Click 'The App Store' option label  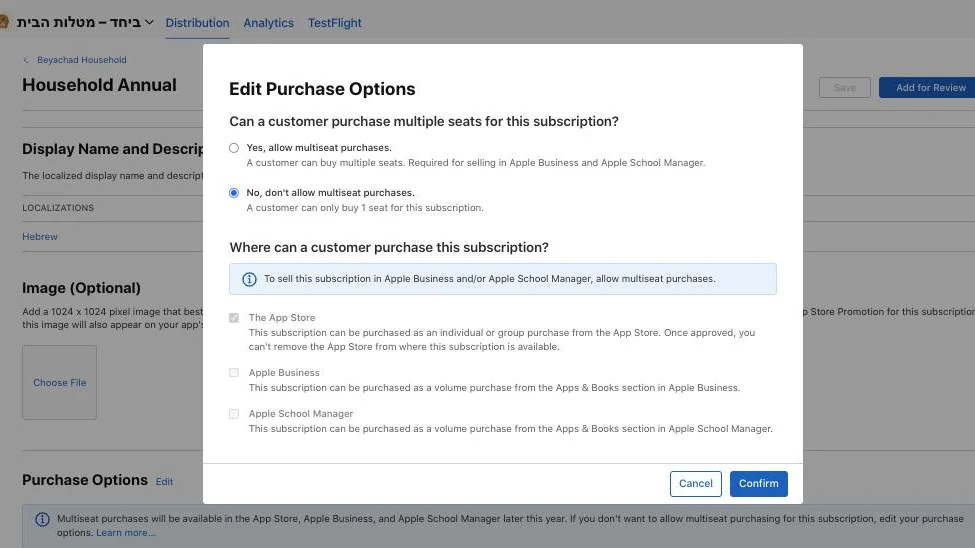282,318
